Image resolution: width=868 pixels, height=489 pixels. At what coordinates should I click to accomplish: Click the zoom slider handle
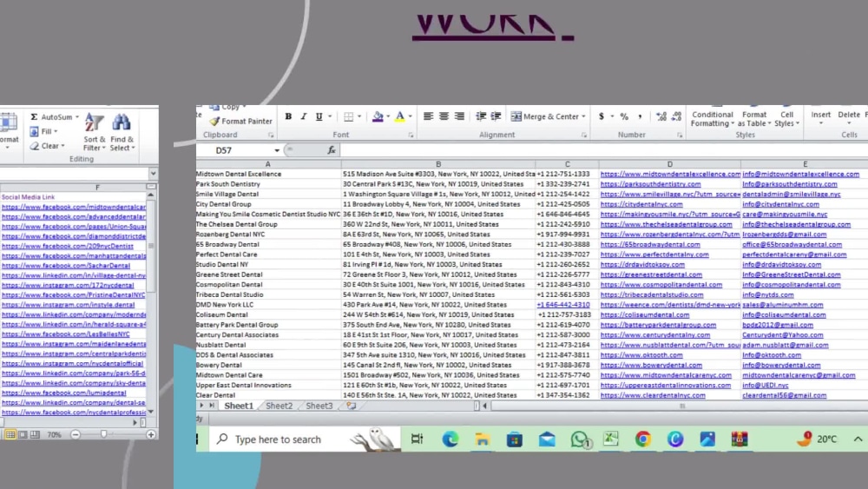(103, 435)
